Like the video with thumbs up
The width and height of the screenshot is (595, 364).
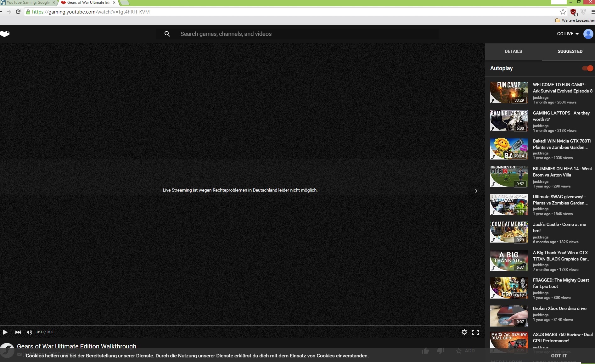425,350
